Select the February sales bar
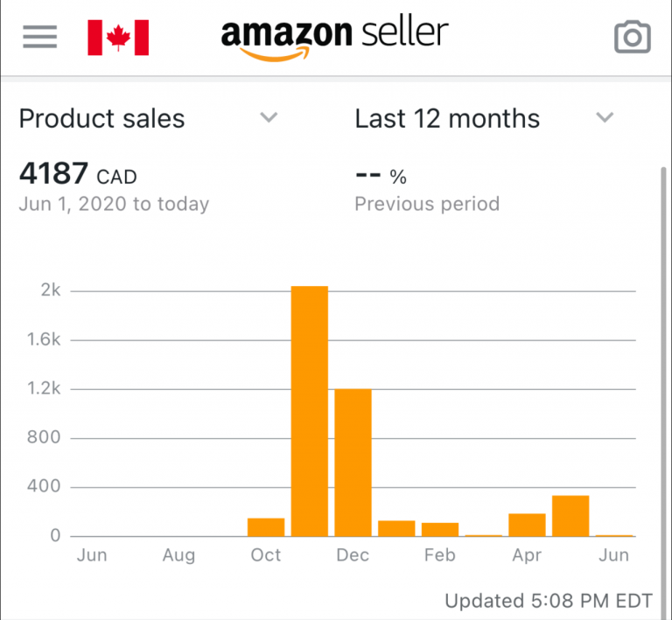This screenshot has width=672, height=620. 440,530
